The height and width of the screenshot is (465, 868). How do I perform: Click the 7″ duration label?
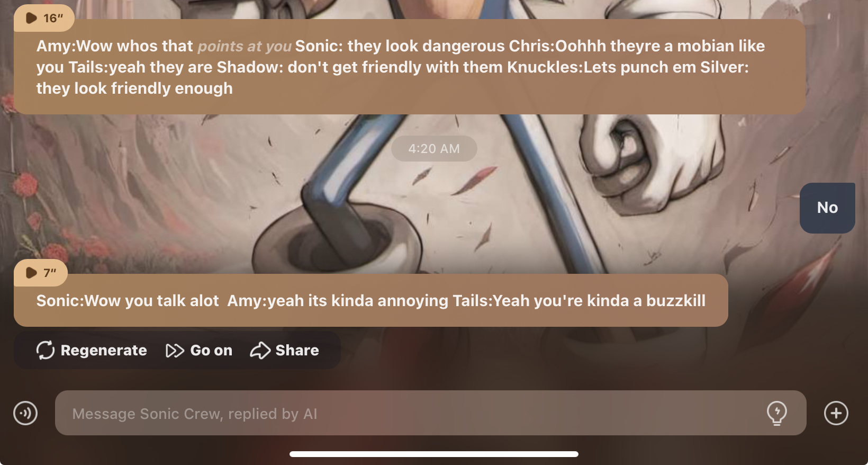[50, 273]
